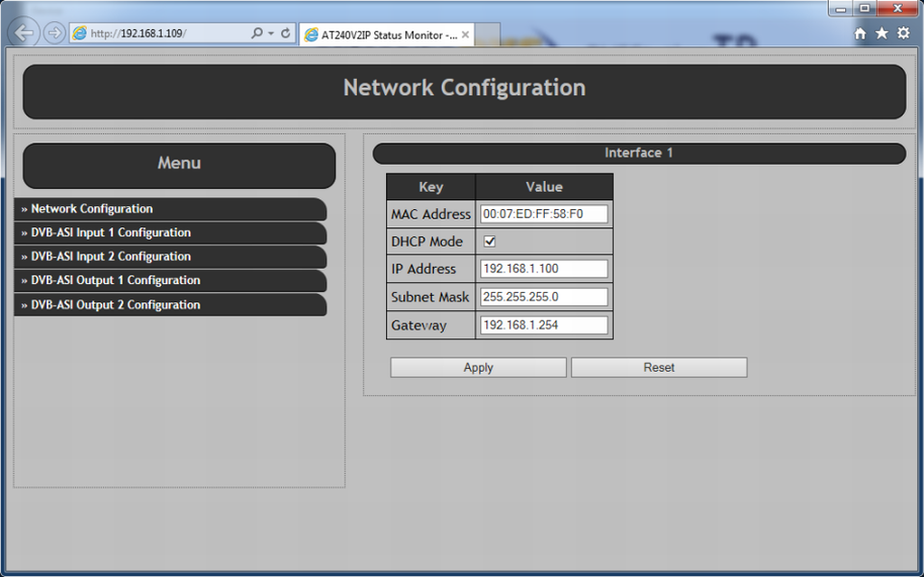The width and height of the screenshot is (924, 577).
Task: Select DVB-ASI Input 1 Configuration
Action: pyautogui.click(x=111, y=233)
